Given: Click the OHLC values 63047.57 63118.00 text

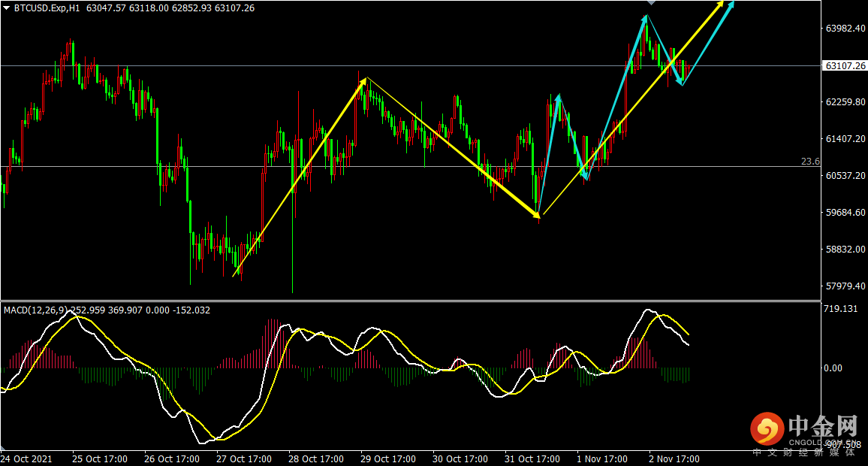Looking at the screenshot, I should (x=128, y=8).
